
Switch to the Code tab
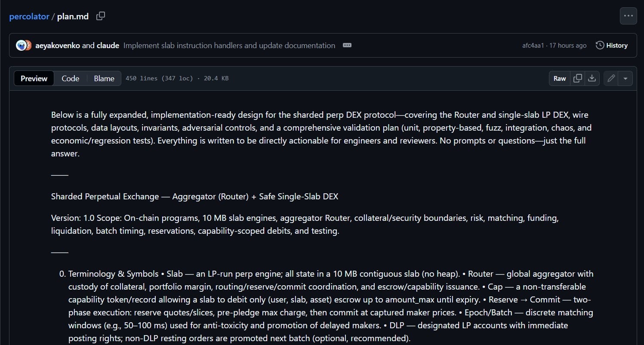pyautogui.click(x=70, y=79)
